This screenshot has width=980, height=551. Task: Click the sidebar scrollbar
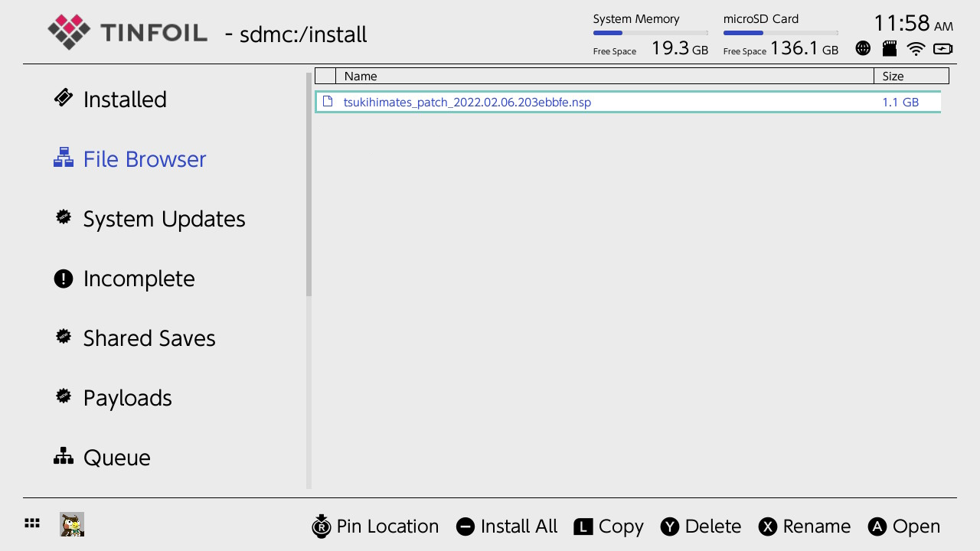[x=309, y=184]
